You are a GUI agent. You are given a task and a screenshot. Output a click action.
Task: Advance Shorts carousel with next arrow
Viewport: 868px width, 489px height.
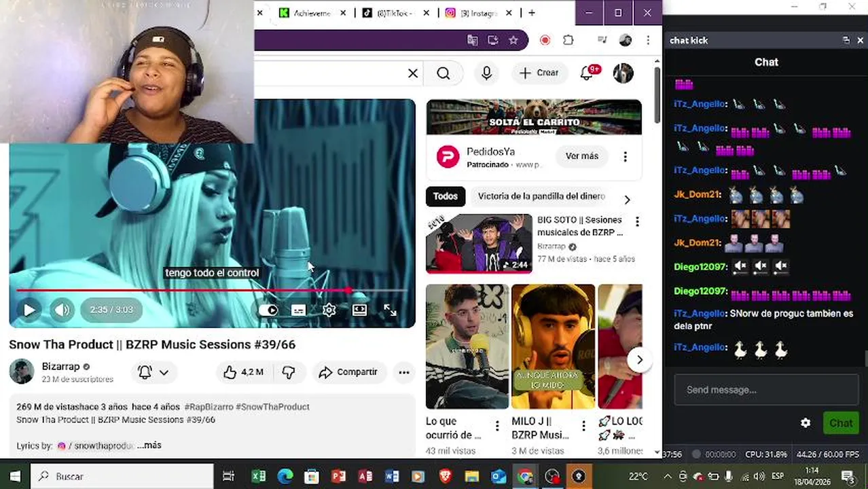[x=639, y=360]
